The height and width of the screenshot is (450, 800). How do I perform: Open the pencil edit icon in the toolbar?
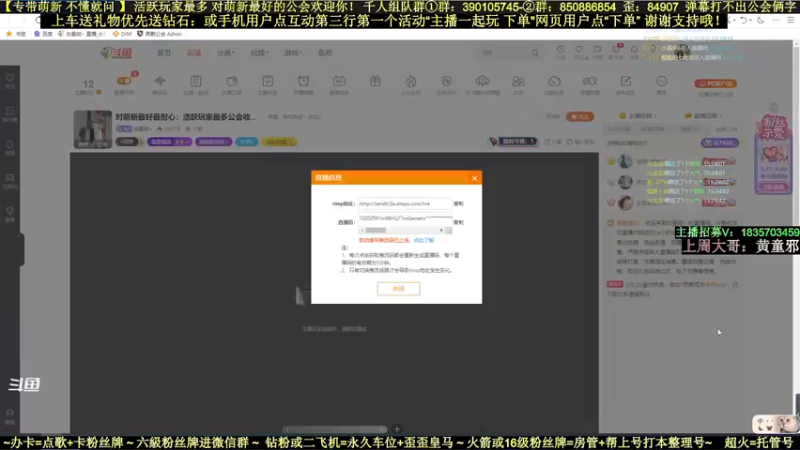[626, 81]
